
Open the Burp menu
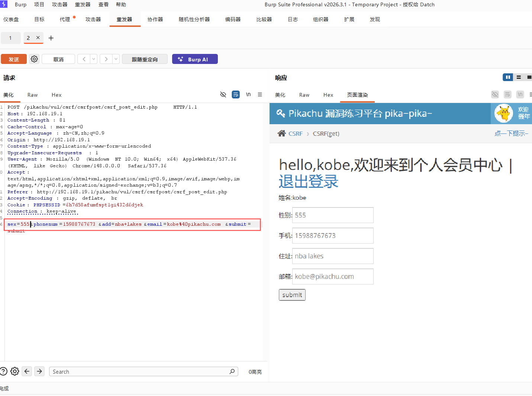pyautogui.click(x=21, y=4)
